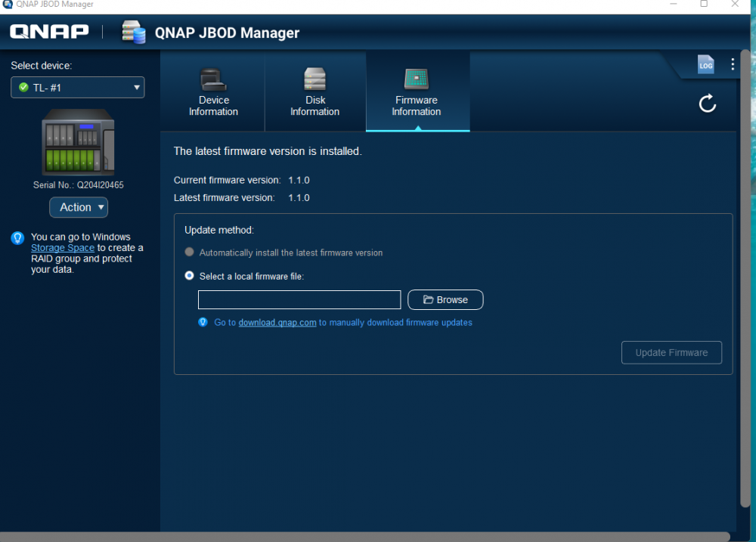Select 'Automatically install the latest firmware version'

(x=190, y=252)
